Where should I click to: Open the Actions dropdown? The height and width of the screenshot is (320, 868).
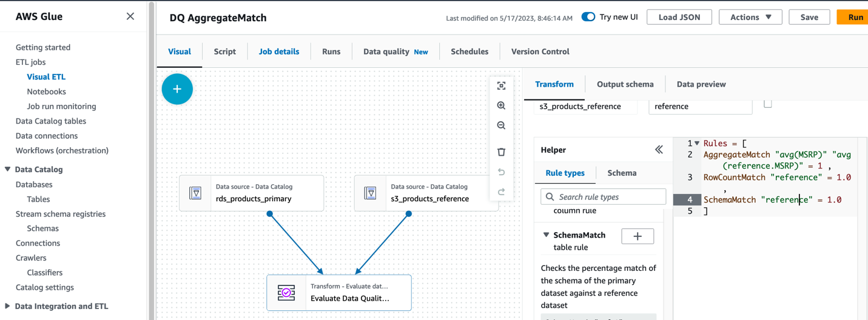click(750, 17)
